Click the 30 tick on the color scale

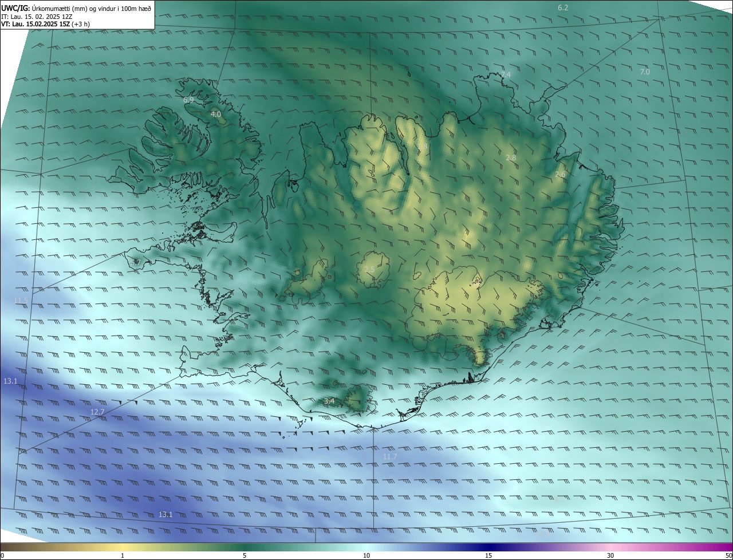pyautogui.click(x=610, y=555)
